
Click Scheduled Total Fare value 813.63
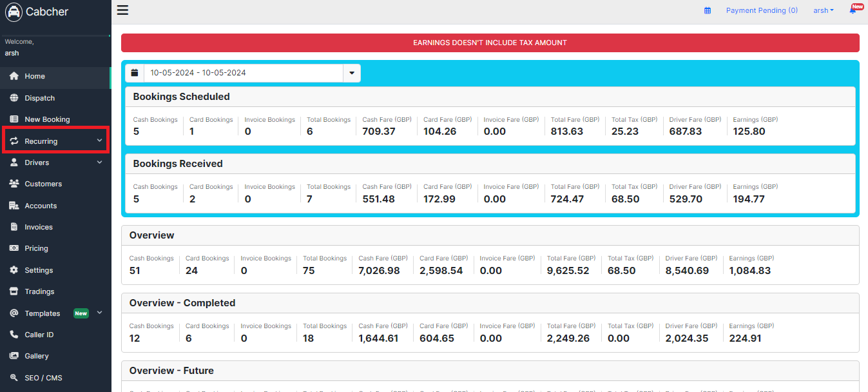pyautogui.click(x=567, y=132)
